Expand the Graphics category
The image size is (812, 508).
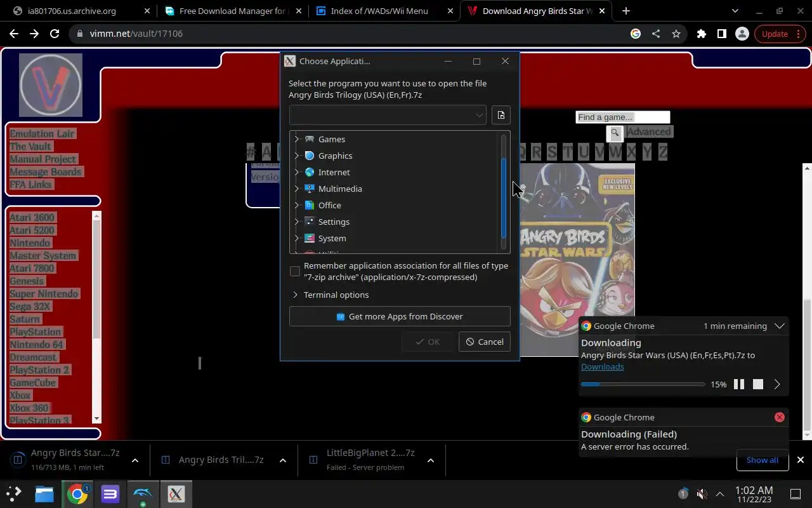click(296, 156)
